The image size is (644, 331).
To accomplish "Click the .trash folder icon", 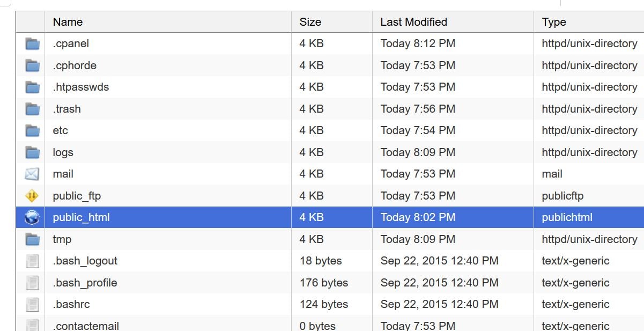I will 31,109.
